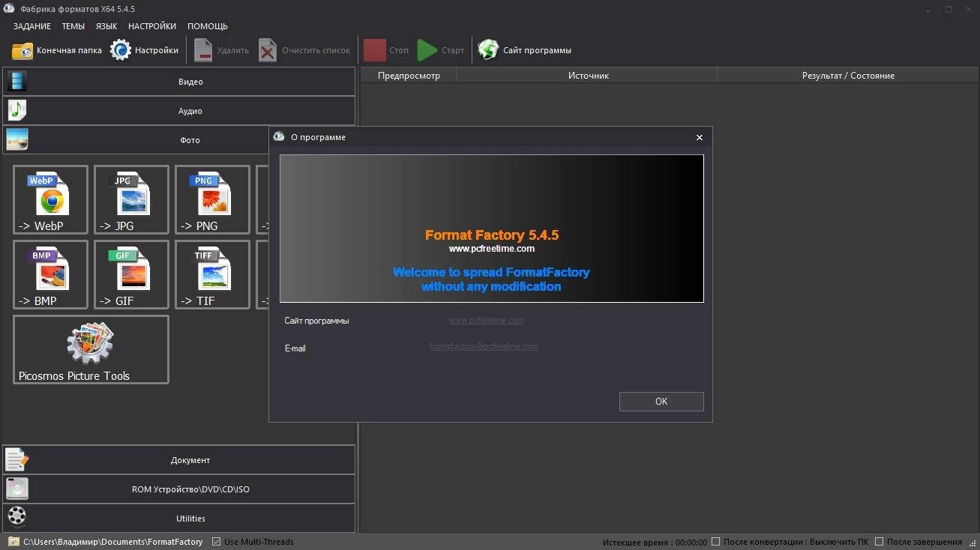
Task: Click the Истекшее время status text
Action: click(655, 542)
